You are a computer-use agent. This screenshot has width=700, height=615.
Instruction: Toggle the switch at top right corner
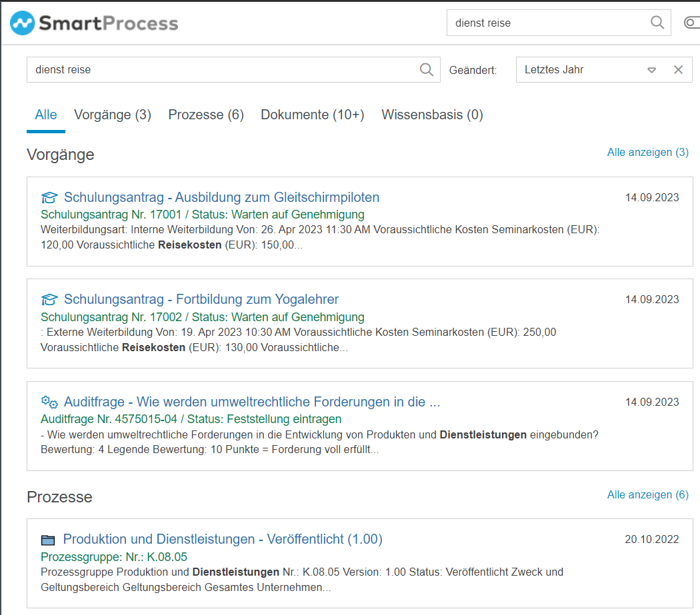coord(692,23)
